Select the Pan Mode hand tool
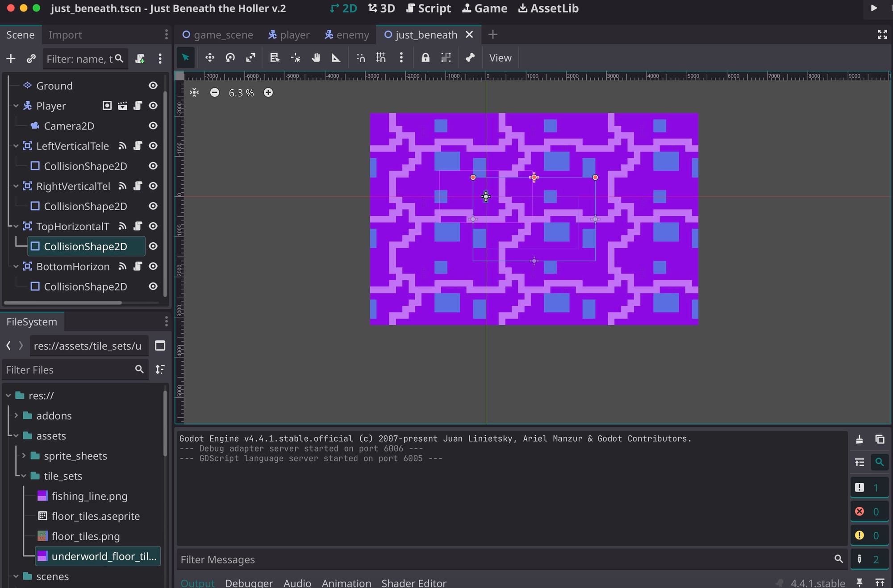Image resolution: width=893 pixels, height=588 pixels. (x=316, y=58)
